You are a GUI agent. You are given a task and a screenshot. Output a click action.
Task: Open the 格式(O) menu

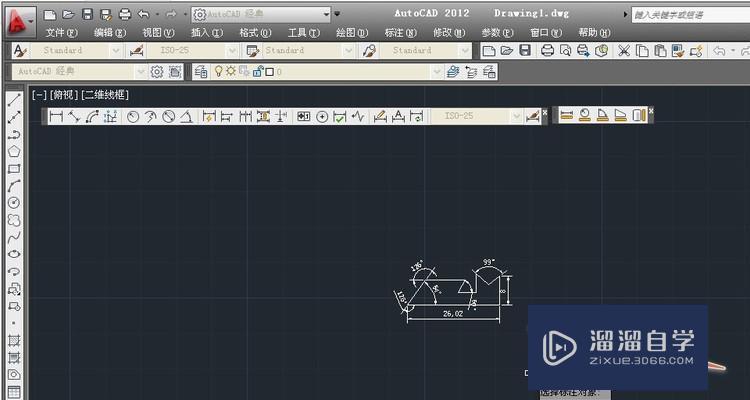point(255,33)
